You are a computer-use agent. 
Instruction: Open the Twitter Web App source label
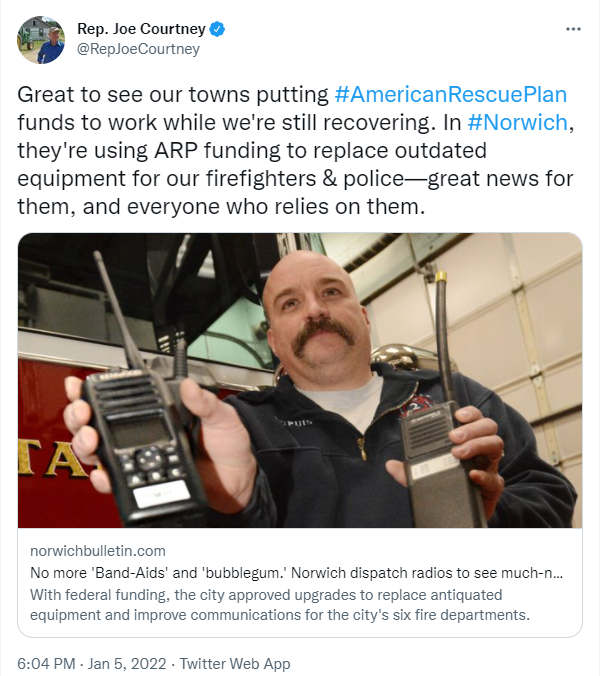pos(235,663)
